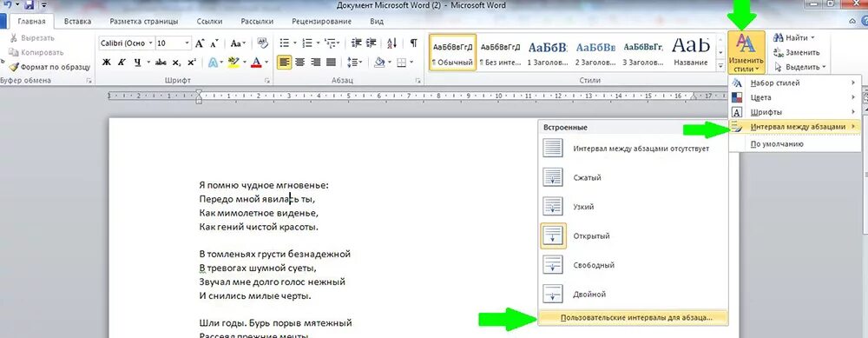Screen dimensions: 868x338
Task: Sort text with the A-Z icon
Action: pyautogui.click(x=392, y=43)
